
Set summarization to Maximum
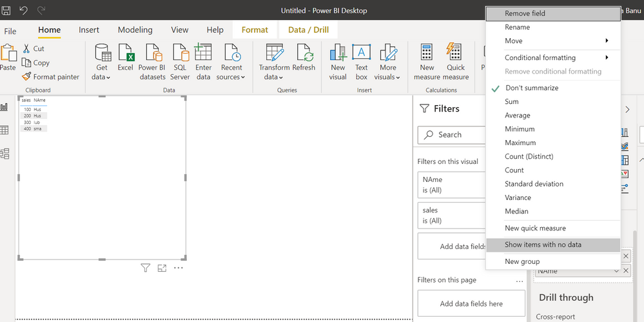click(x=553, y=143)
